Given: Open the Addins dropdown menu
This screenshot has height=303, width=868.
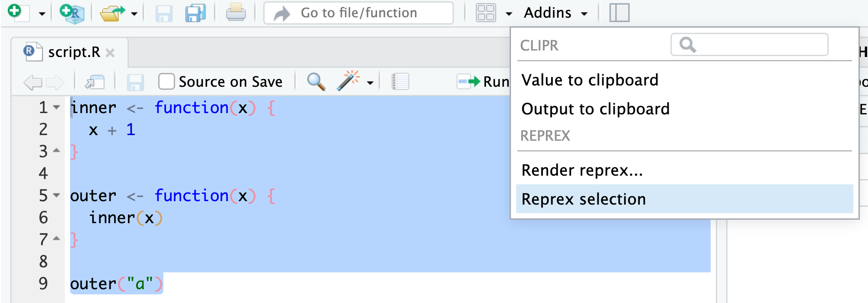Looking at the screenshot, I should pos(555,13).
